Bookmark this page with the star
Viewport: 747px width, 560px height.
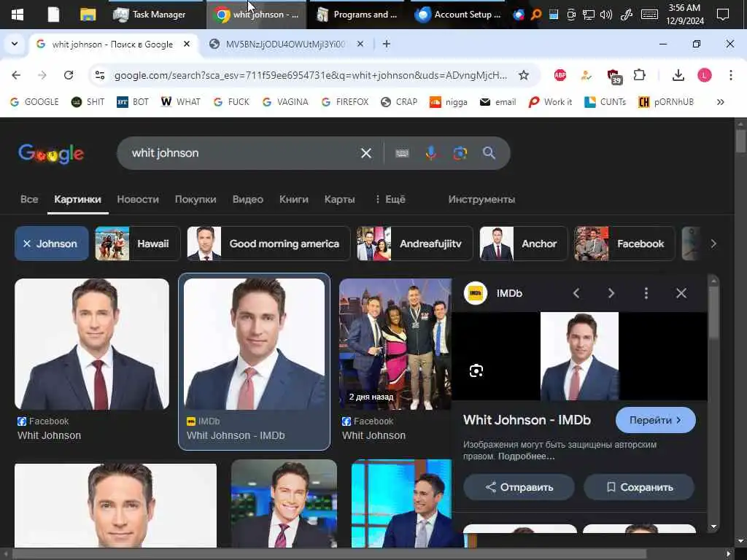(x=524, y=75)
